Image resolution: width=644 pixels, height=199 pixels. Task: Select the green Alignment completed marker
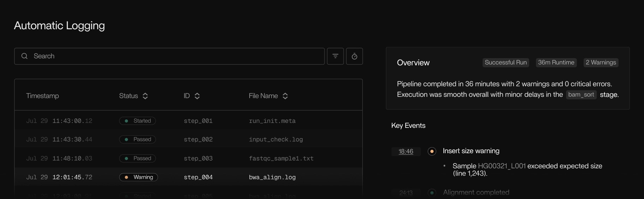point(431,193)
